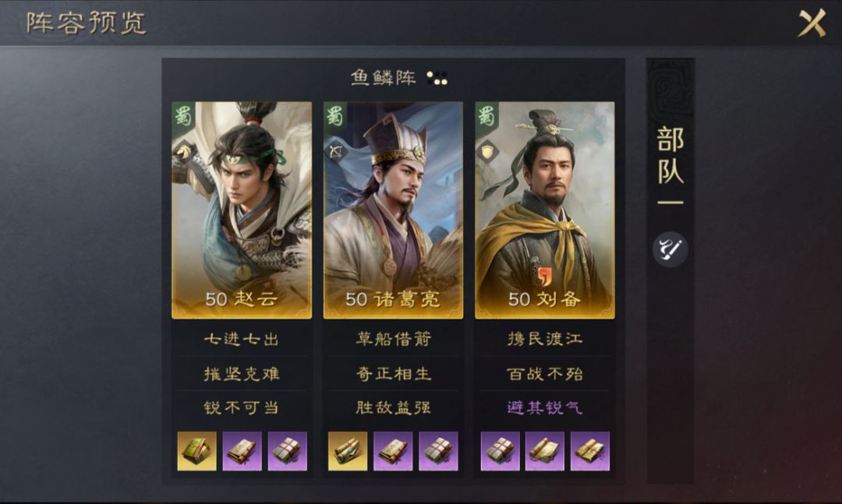The width and height of the screenshot is (842, 504).
Task: Open 诸葛亮's golden scroll item slot
Action: (348, 451)
